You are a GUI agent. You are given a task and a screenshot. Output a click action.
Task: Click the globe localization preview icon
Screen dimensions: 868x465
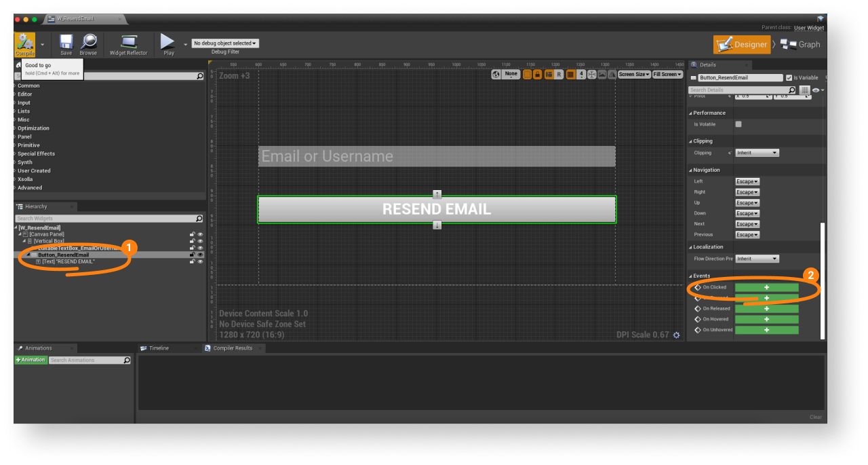coord(496,75)
